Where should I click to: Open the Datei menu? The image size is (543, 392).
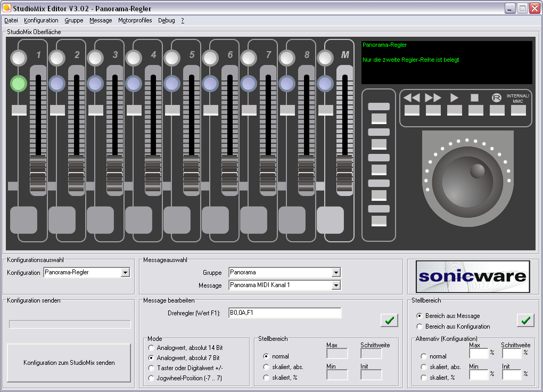(x=11, y=20)
